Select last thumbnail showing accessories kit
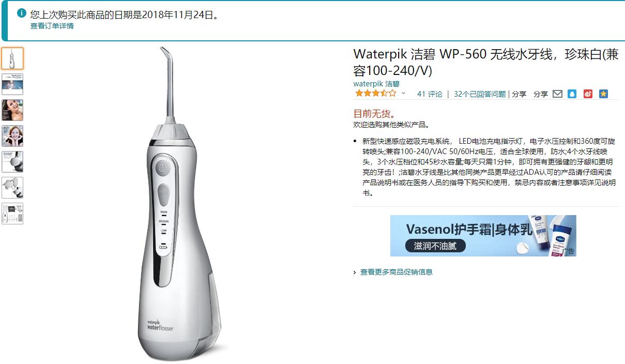 point(12,214)
